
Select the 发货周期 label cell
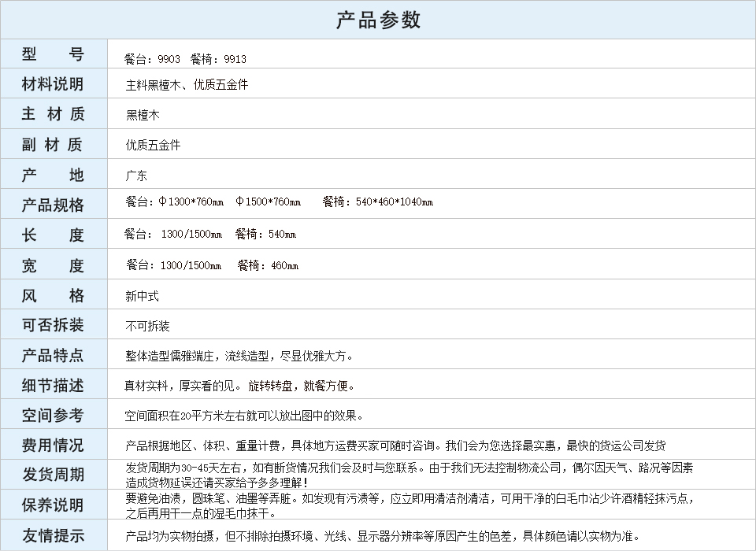tap(54, 475)
